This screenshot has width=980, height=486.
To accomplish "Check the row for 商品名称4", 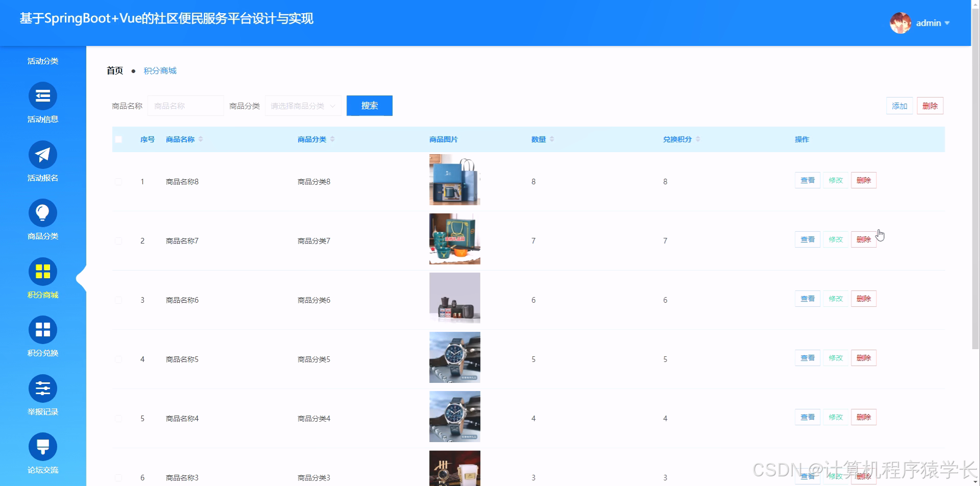I will 118,419.
